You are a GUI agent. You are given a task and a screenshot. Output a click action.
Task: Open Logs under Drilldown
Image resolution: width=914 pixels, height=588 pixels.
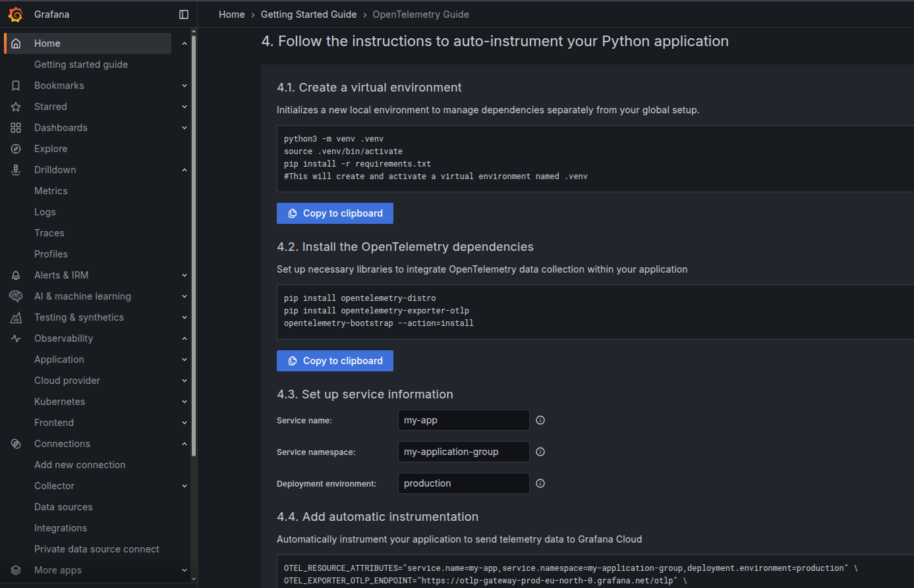(x=45, y=212)
